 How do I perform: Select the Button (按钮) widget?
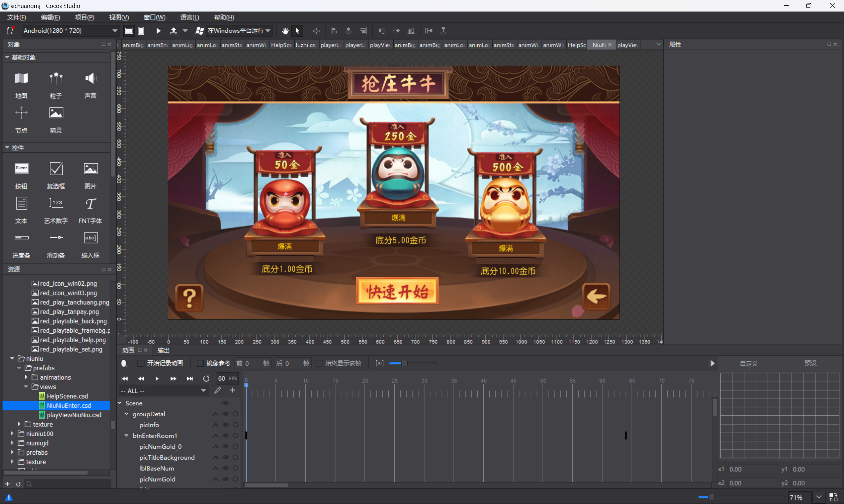click(x=21, y=175)
